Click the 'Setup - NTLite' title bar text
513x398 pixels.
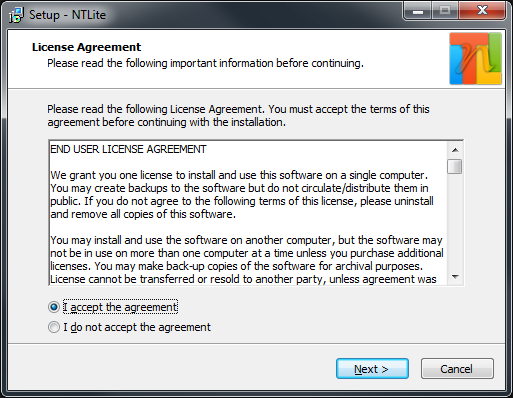pos(67,15)
